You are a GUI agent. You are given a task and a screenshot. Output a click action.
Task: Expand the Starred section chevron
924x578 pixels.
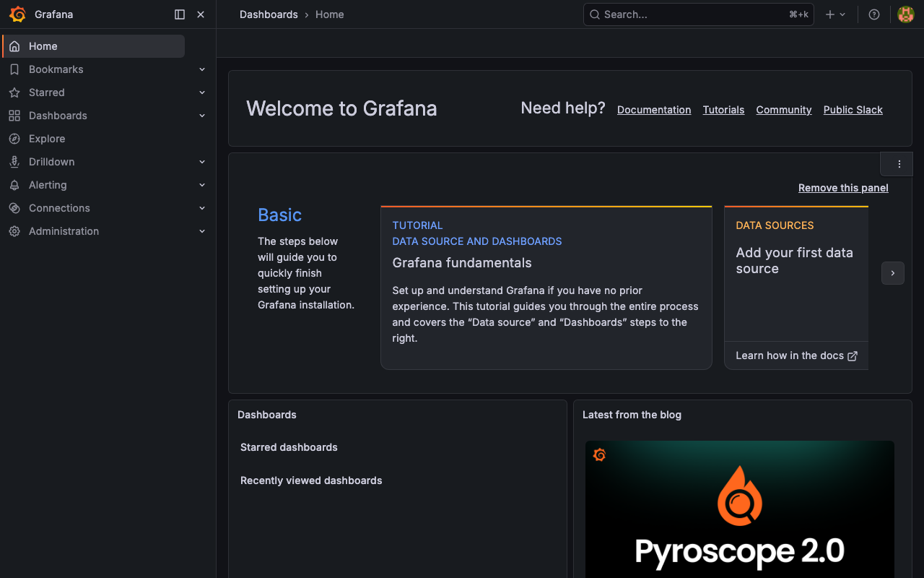[202, 92]
